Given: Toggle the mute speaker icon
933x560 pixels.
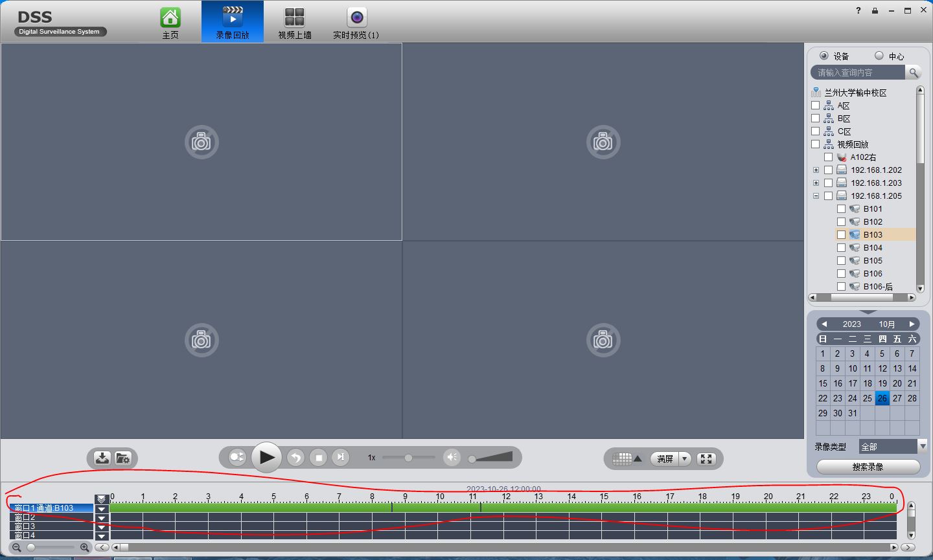Looking at the screenshot, I should pyautogui.click(x=452, y=458).
